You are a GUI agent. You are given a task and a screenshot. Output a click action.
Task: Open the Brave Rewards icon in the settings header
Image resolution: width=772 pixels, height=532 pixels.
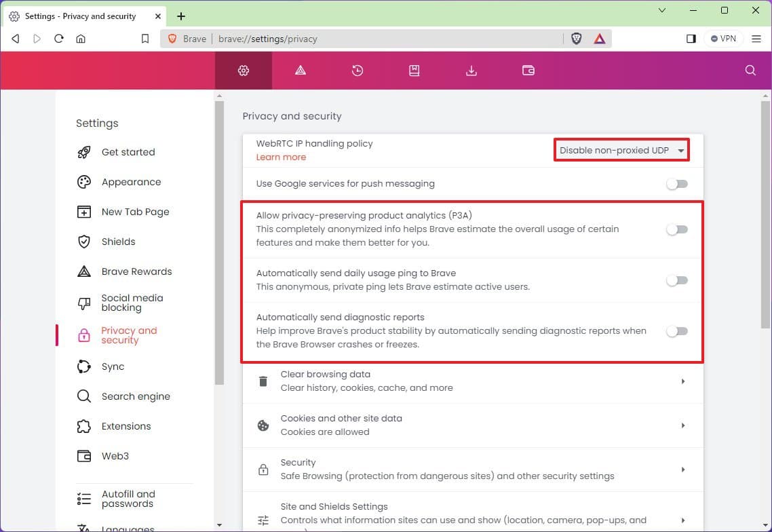coord(301,70)
